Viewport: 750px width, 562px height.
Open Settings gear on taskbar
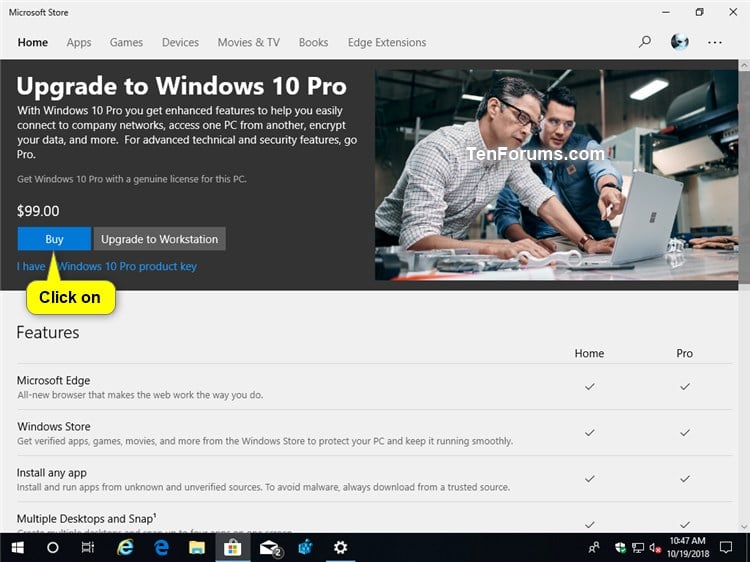(x=341, y=547)
